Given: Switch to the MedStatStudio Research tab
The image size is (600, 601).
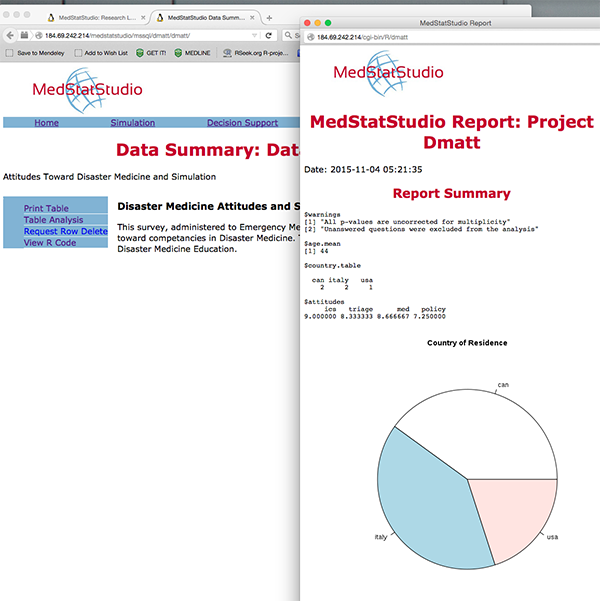Looking at the screenshot, I should 96,18.
